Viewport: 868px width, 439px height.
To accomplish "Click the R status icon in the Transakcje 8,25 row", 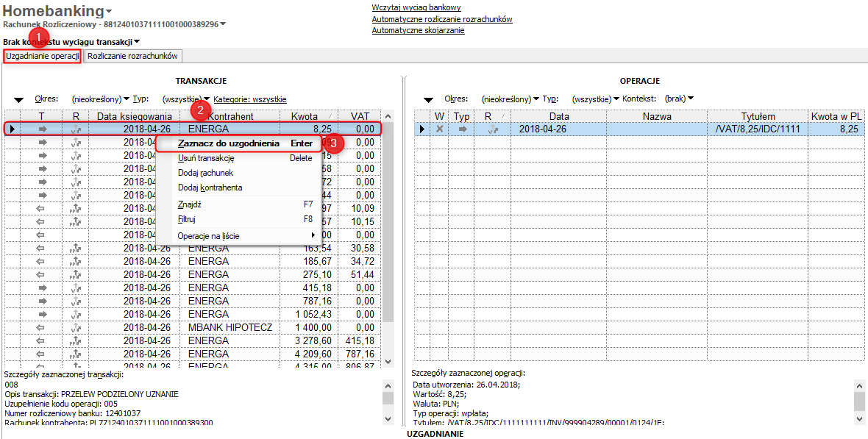I will 77,129.
